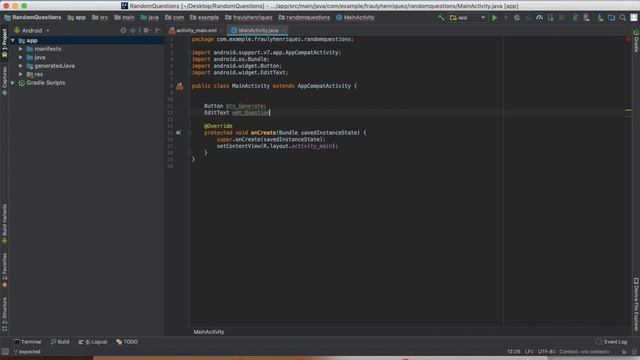
Task: Expand the res folder arrow
Action: coord(21,74)
